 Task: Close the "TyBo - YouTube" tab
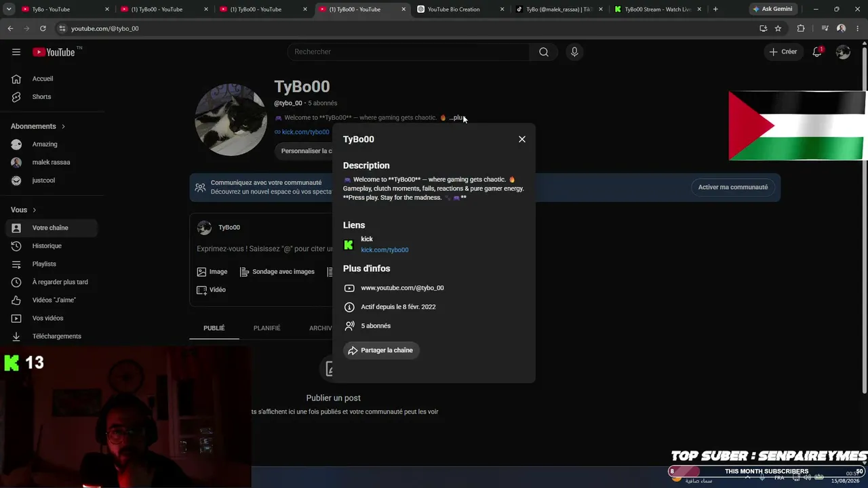click(x=106, y=9)
